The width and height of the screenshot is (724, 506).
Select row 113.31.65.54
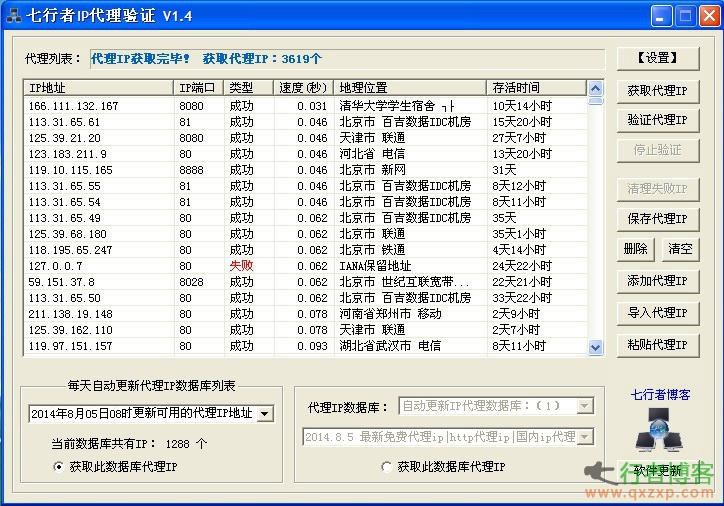pos(305,202)
